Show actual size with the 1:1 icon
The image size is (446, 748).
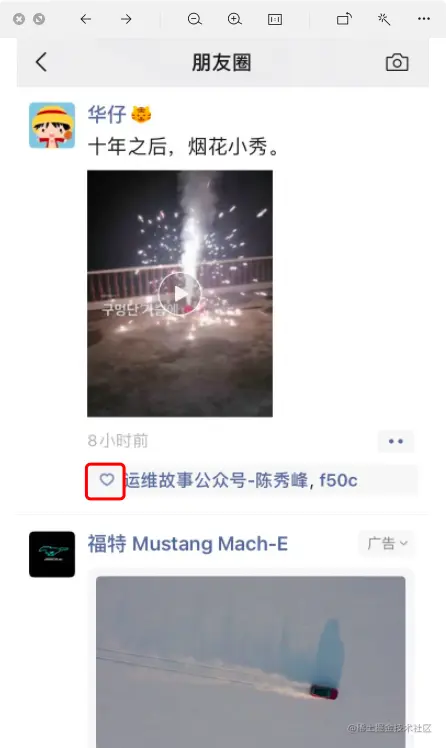coord(275,19)
